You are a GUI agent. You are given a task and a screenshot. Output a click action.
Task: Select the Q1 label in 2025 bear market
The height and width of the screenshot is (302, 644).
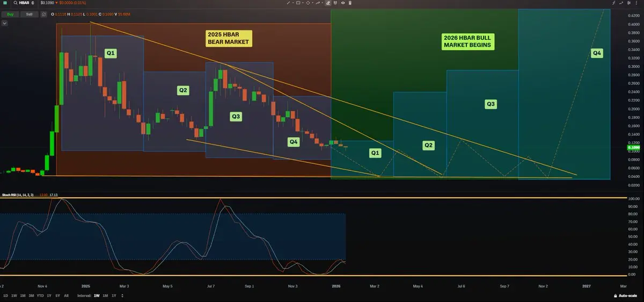(x=111, y=53)
